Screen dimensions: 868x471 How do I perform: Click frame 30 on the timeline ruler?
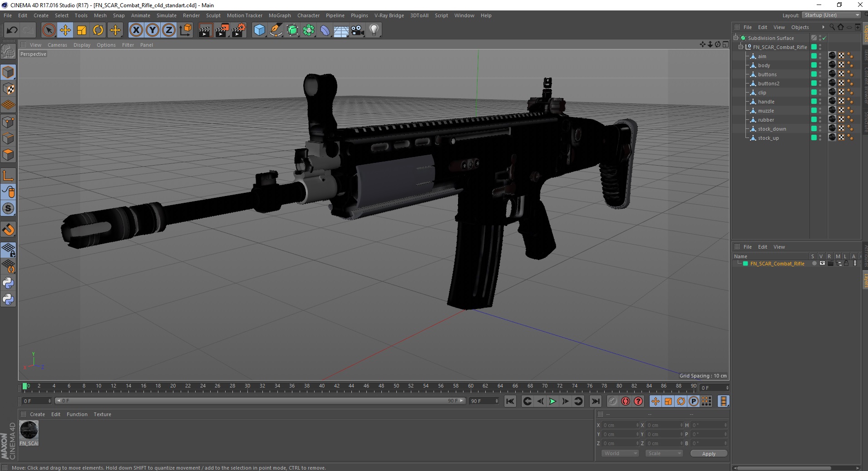point(247,387)
